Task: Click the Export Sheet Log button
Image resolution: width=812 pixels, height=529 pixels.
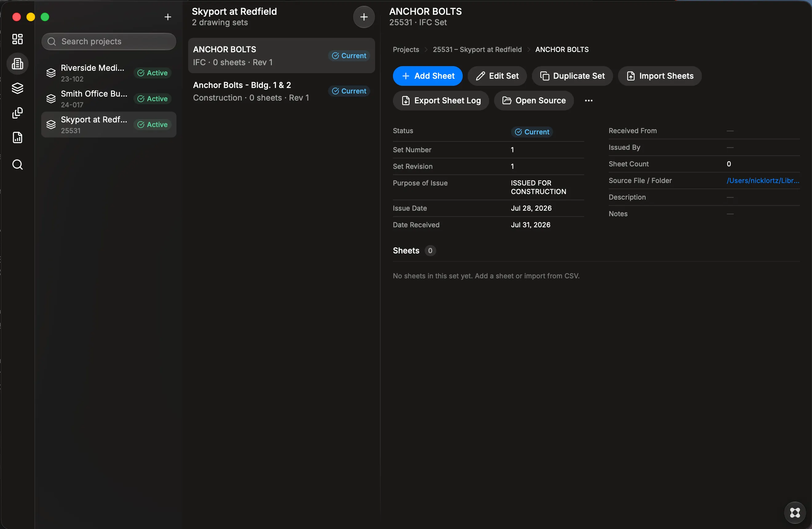Action: tap(441, 100)
